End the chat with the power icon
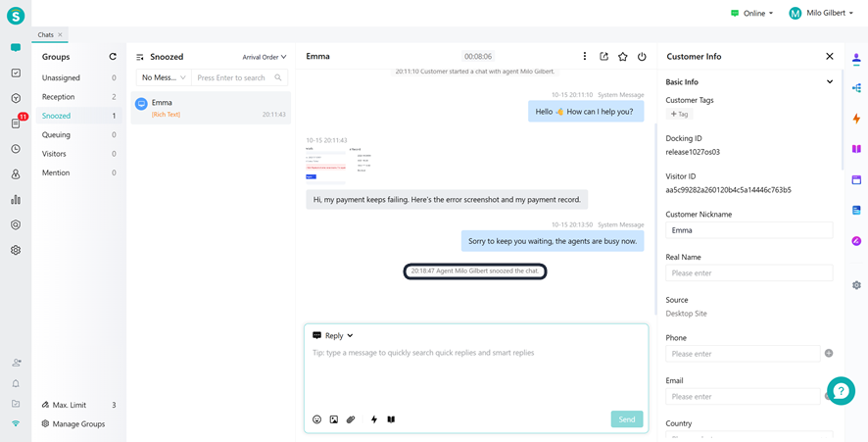 pyautogui.click(x=642, y=56)
